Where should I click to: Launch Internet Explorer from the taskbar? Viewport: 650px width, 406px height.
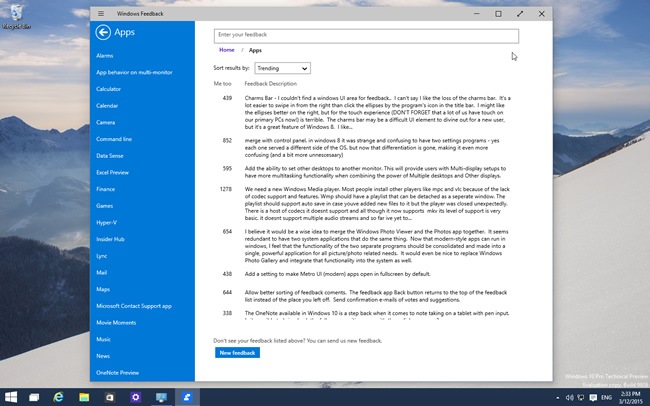pos(58,397)
